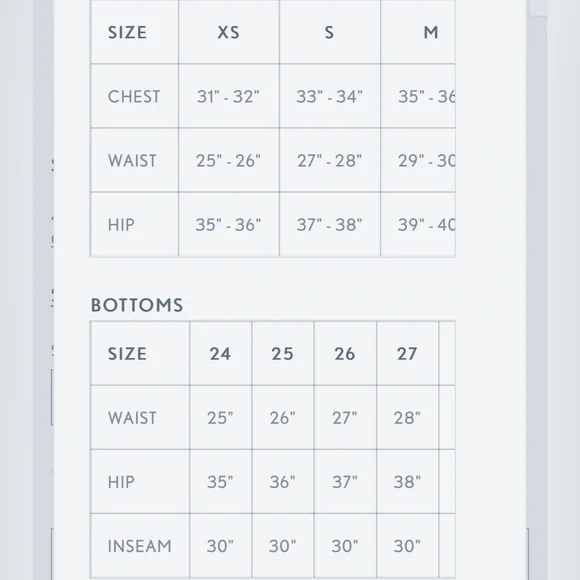Select the 37" - 38" hip cell
Viewport: 580px width, 580px height.
pyautogui.click(x=329, y=225)
